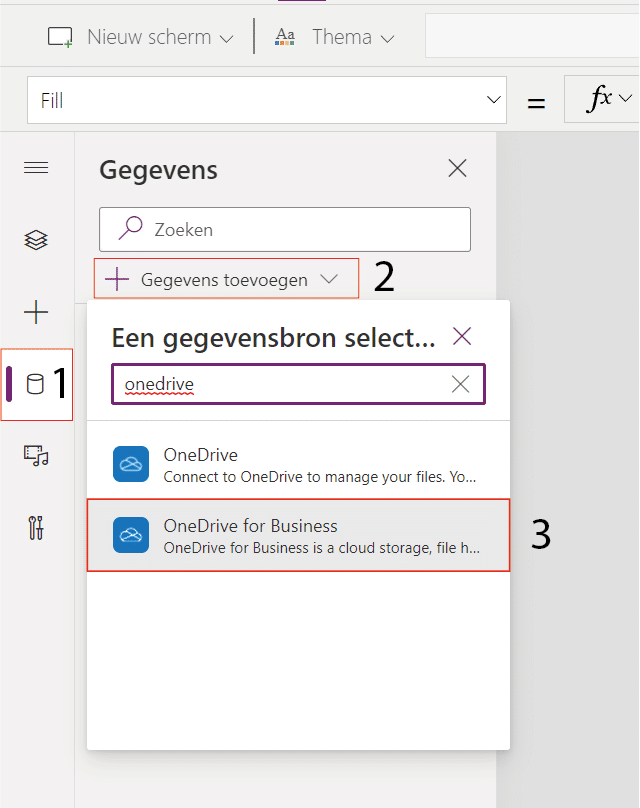The width and height of the screenshot is (640, 808).
Task: Open the Advanced tools icon in sidebar
Action: tap(36, 528)
